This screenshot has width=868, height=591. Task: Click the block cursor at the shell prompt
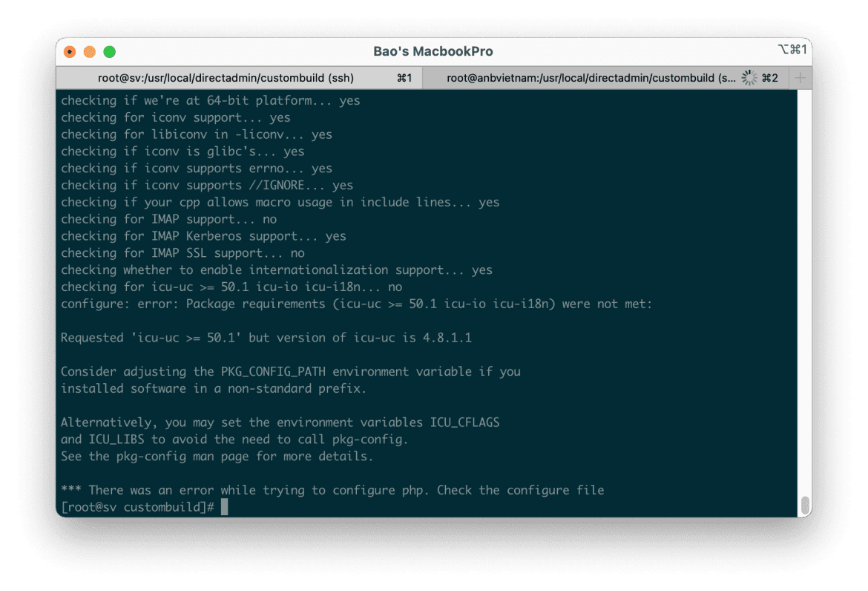223,506
